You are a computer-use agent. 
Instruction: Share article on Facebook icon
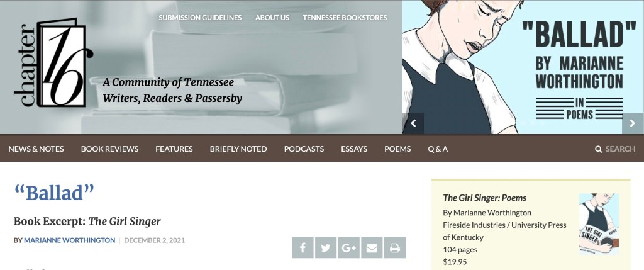(303, 247)
